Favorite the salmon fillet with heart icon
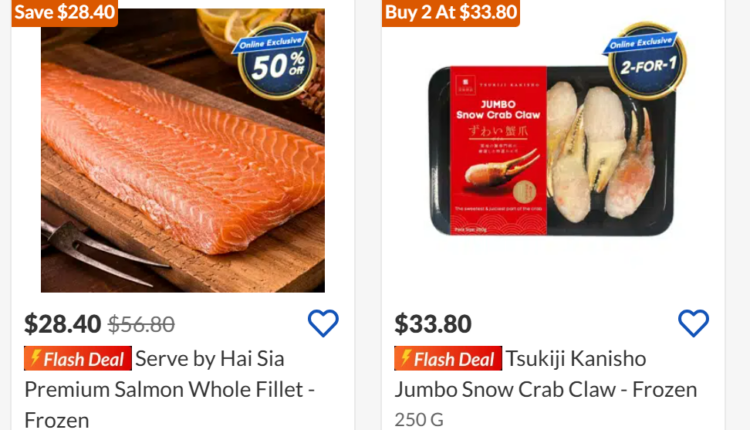 click(x=323, y=323)
